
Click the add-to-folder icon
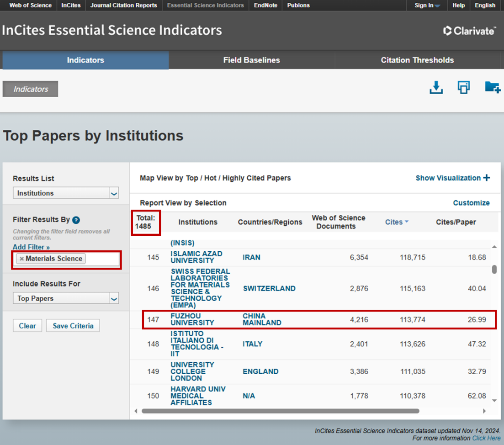pyautogui.click(x=493, y=87)
